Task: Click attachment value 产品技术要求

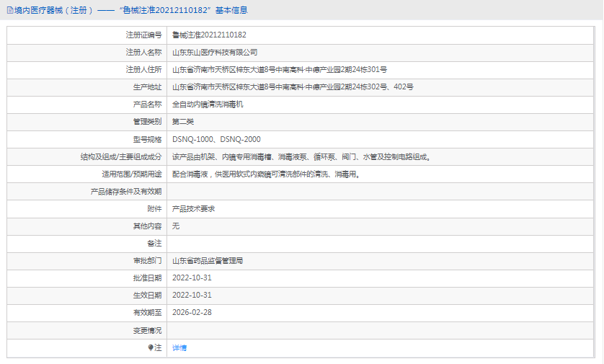Action: pyautogui.click(x=193, y=209)
